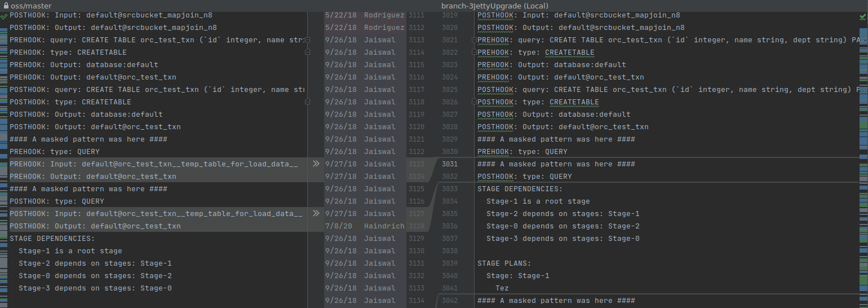Click line number 3031 in the right gutter
This screenshot has width=868, height=308.
click(x=450, y=164)
